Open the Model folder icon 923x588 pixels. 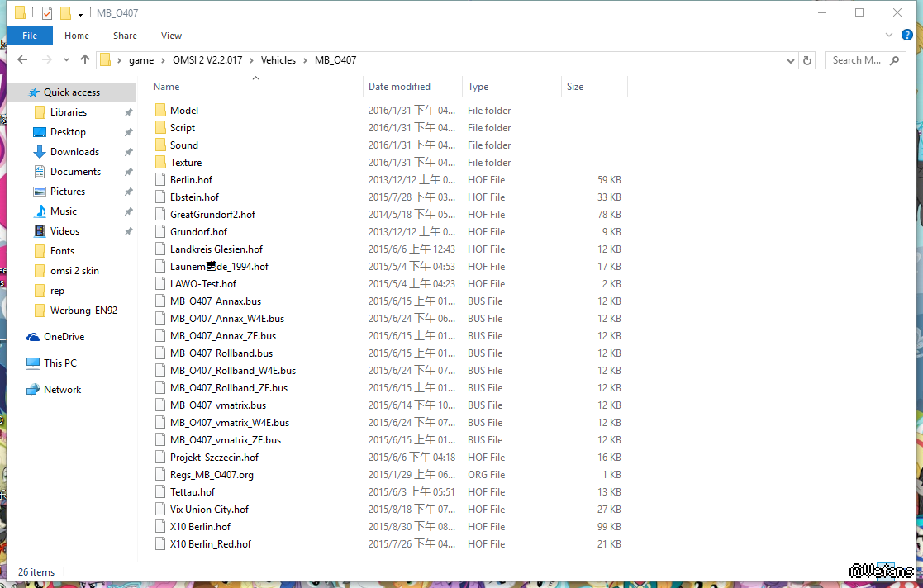pyautogui.click(x=160, y=111)
